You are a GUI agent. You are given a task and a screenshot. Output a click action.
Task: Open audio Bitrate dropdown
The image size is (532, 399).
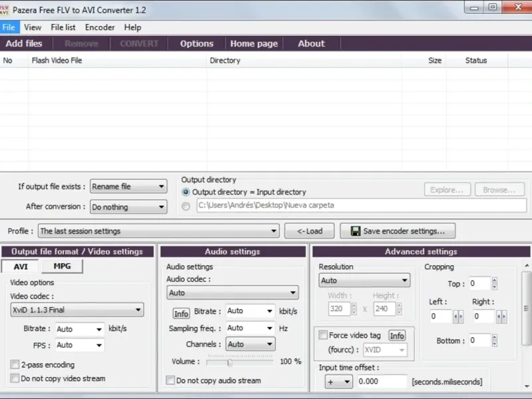pos(251,311)
